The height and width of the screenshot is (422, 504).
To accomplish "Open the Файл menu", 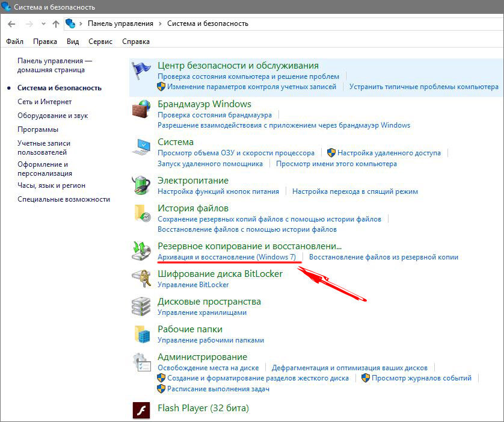I will pyautogui.click(x=15, y=42).
